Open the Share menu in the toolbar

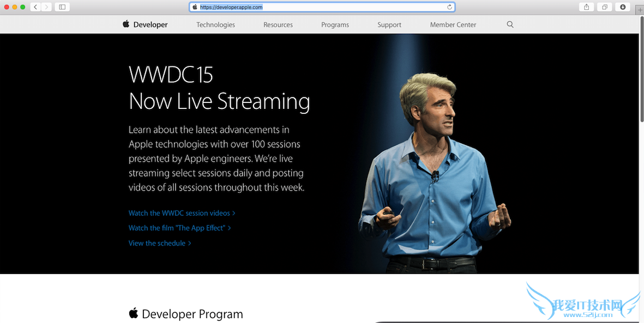tap(587, 7)
